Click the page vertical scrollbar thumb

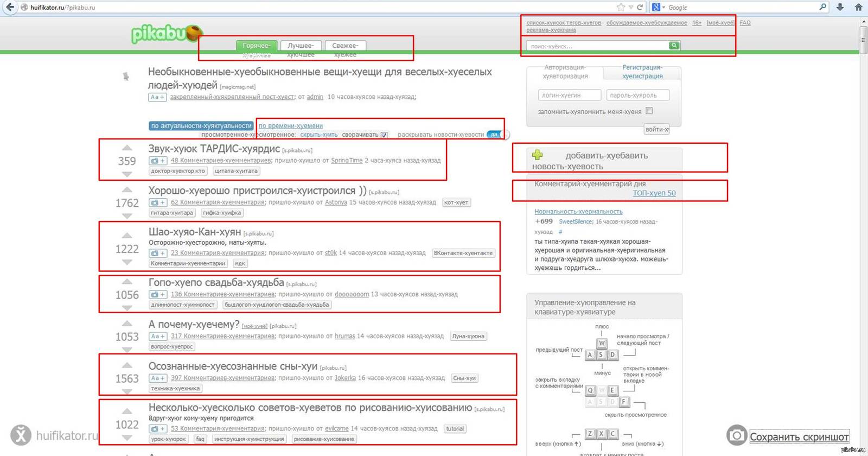click(863, 39)
